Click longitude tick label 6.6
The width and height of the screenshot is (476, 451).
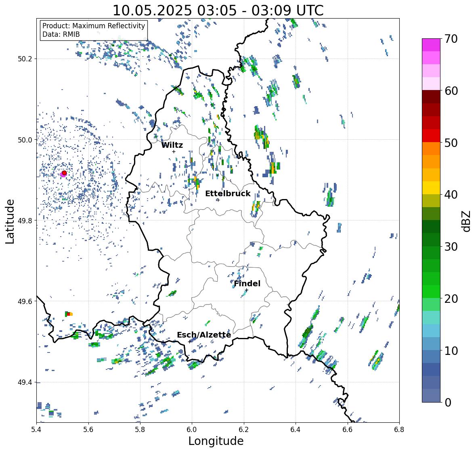click(348, 430)
